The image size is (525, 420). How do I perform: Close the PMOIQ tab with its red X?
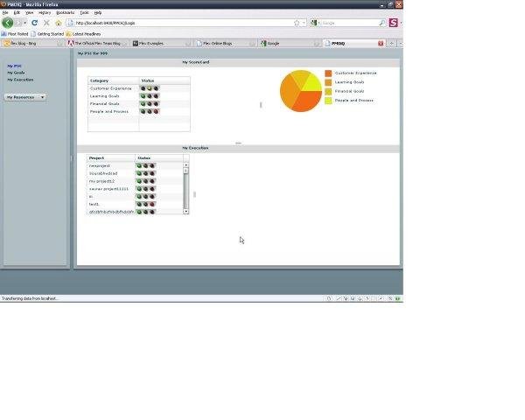pyautogui.click(x=381, y=44)
